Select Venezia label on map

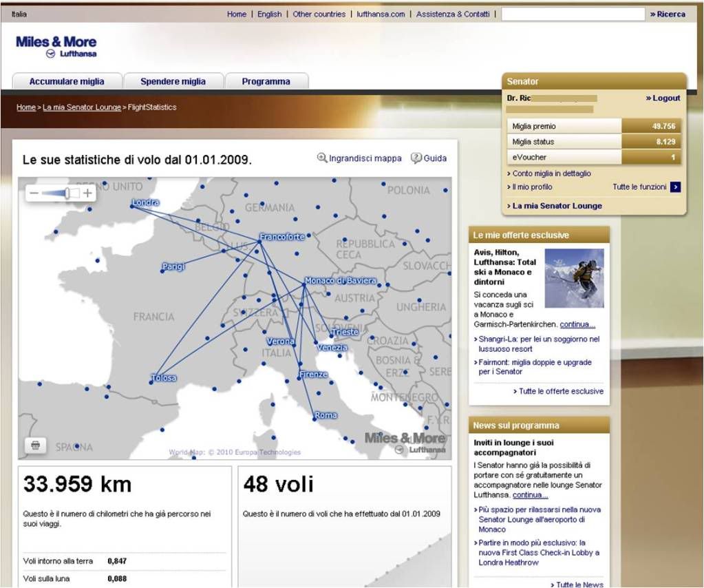(x=332, y=347)
